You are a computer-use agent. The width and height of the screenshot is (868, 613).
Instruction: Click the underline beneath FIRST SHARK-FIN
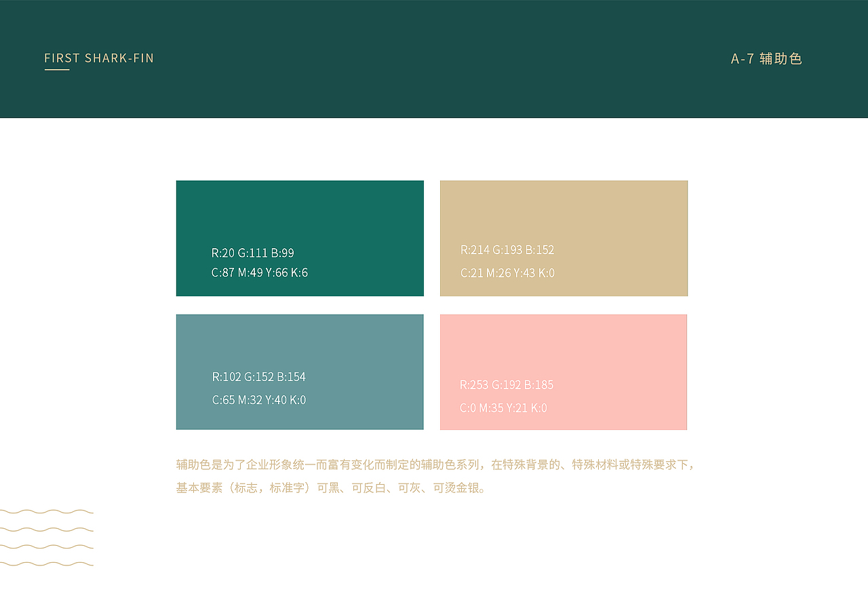57,71
